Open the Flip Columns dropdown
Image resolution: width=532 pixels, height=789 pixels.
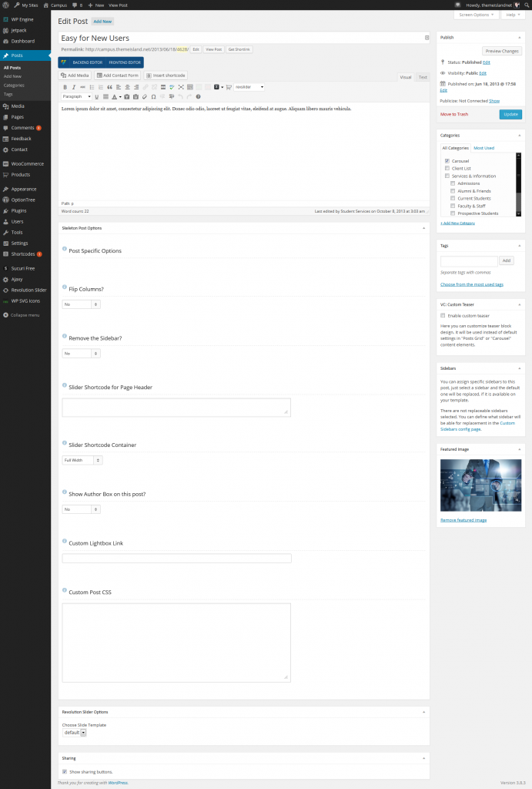tap(81, 304)
